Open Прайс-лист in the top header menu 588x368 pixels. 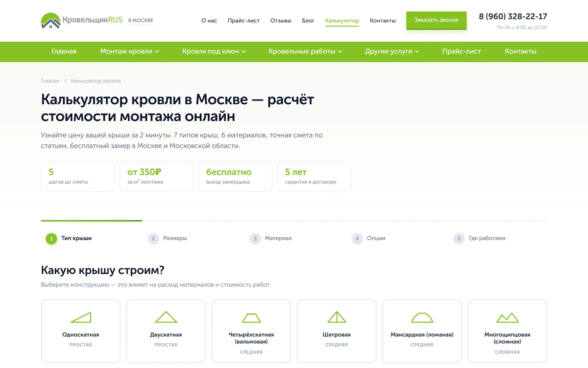click(x=244, y=20)
